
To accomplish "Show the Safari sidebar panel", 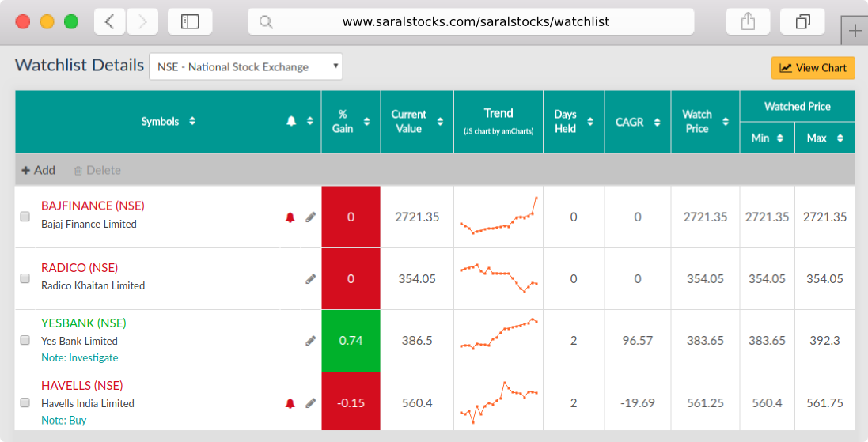I will click(x=190, y=21).
